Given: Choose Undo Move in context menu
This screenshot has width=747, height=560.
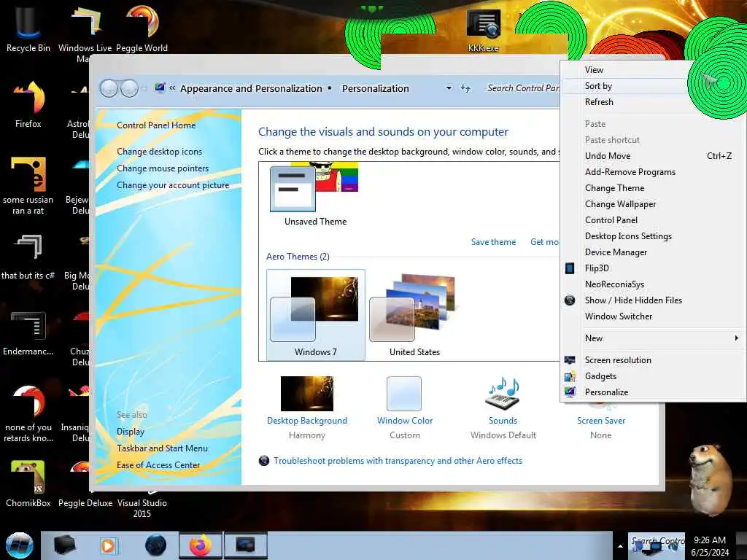Looking at the screenshot, I should [x=653, y=156].
